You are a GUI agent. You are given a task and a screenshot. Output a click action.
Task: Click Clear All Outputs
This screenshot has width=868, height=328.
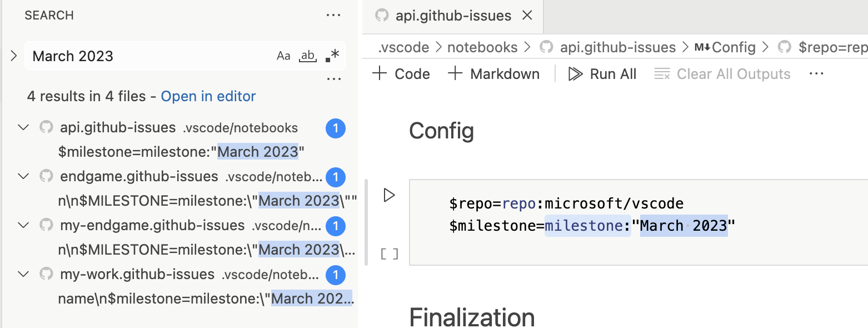722,73
